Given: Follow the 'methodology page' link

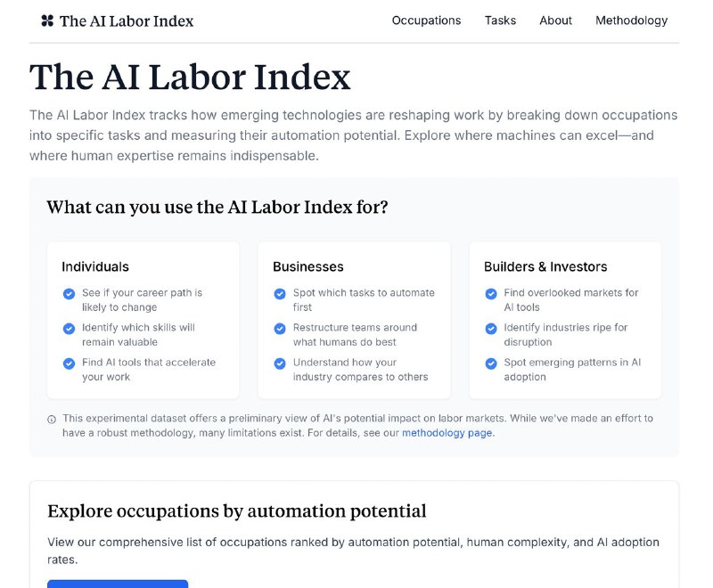Looking at the screenshot, I should click(447, 433).
